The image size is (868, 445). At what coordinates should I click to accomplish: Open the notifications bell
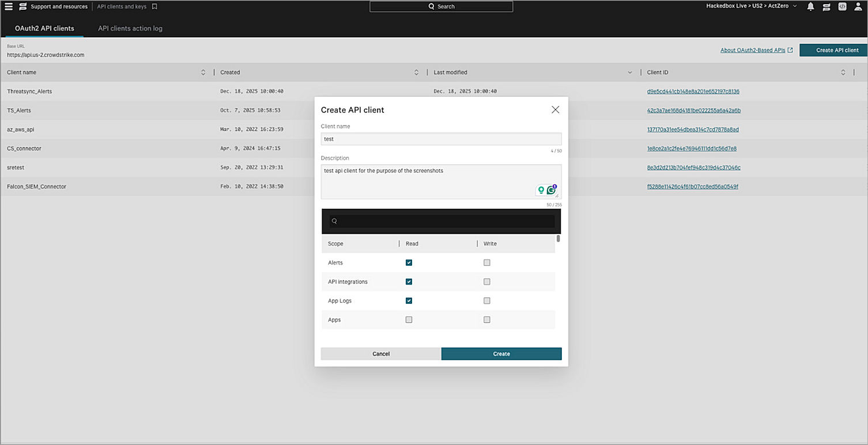[x=811, y=6]
